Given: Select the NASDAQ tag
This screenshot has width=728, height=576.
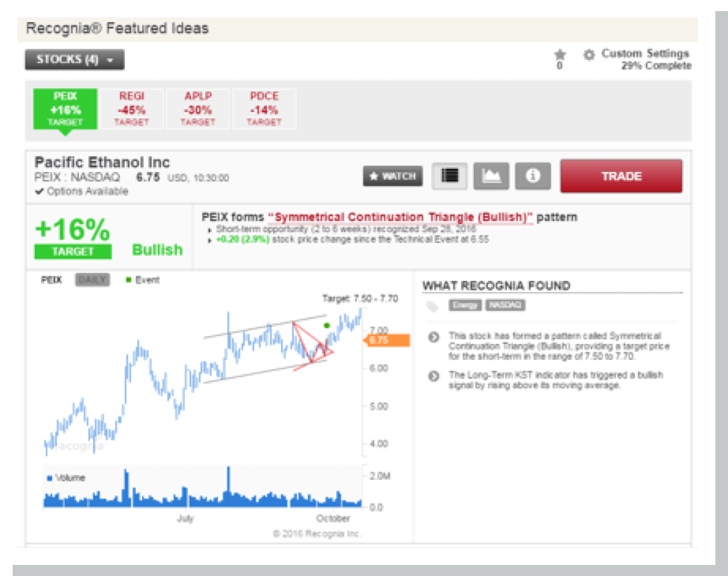Looking at the screenshot, I should point(505,305).
